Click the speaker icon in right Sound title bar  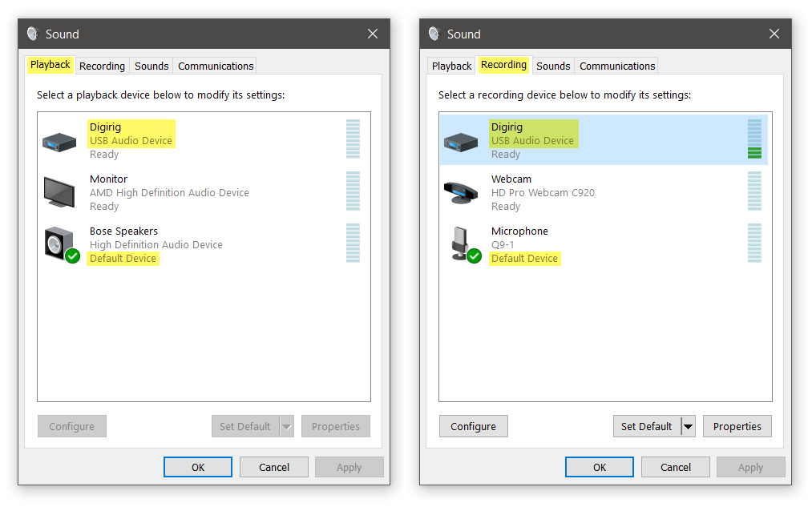click(434, 34)
